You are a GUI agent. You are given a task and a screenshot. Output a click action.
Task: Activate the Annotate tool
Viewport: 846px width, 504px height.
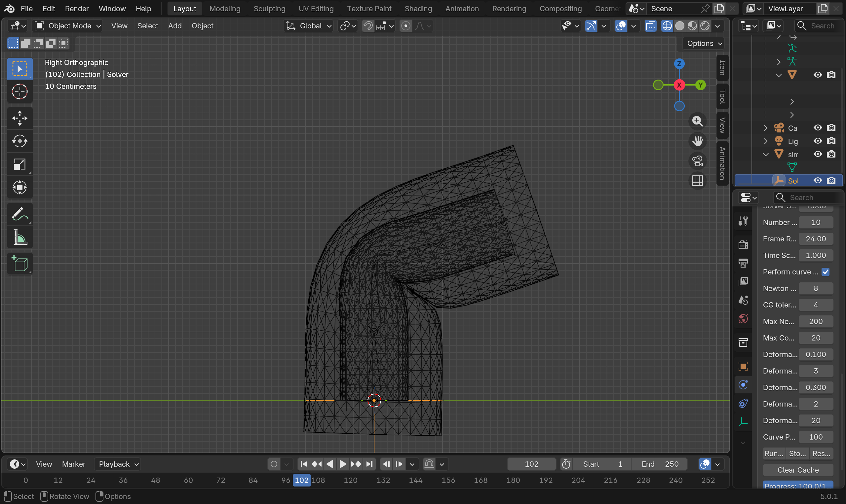pyautogui.click(x=20, y=214)
